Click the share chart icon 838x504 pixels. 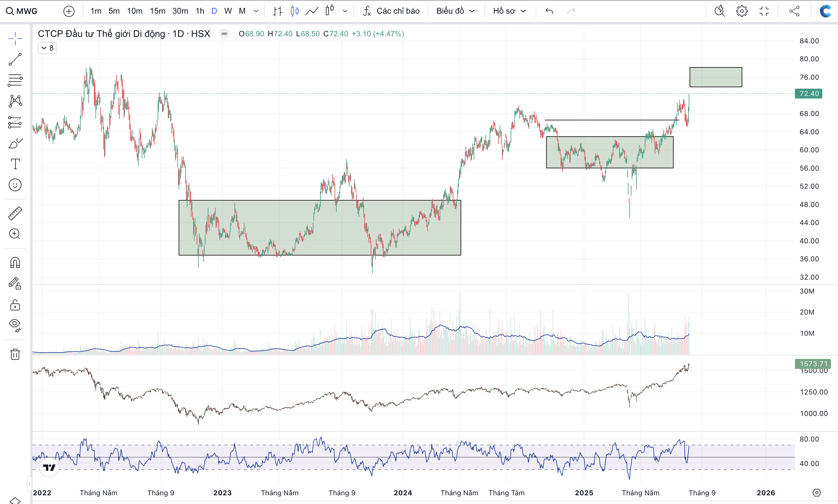click(x=794, y=11)
